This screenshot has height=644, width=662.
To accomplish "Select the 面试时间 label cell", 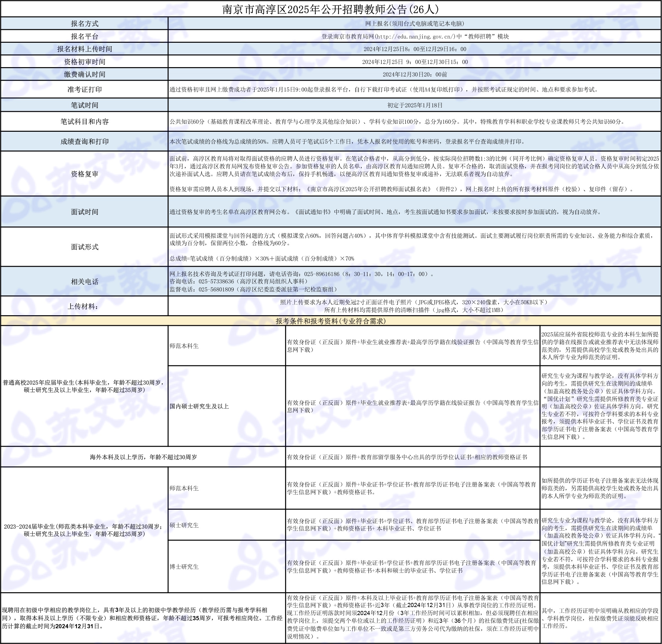I will click(x=84, y=212).
